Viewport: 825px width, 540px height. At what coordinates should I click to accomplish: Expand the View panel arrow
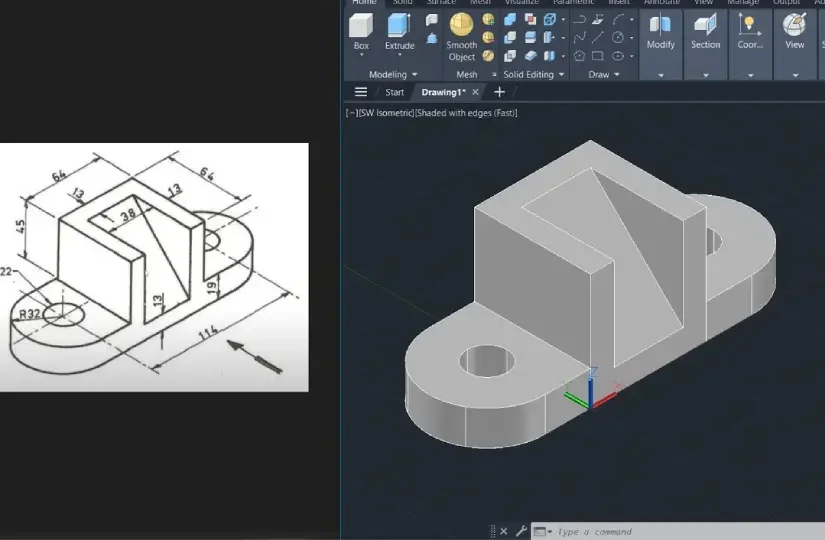coord(795,75)
